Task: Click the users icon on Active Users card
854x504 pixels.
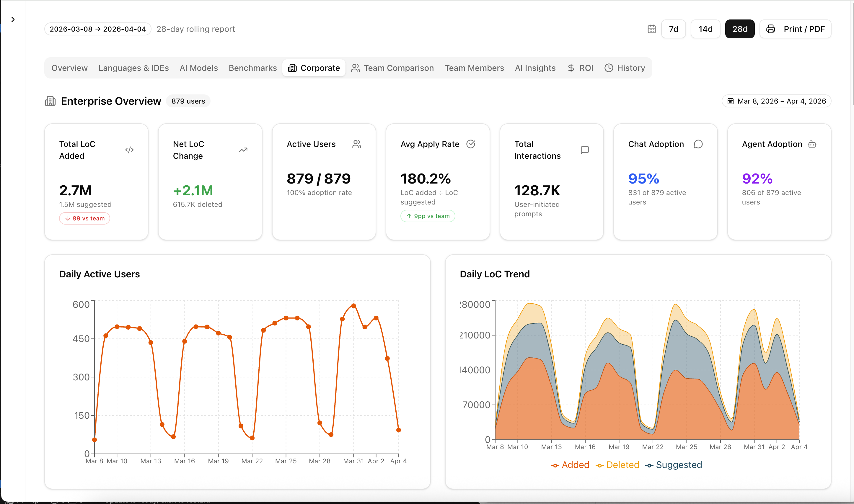Action: coord(357,144)
